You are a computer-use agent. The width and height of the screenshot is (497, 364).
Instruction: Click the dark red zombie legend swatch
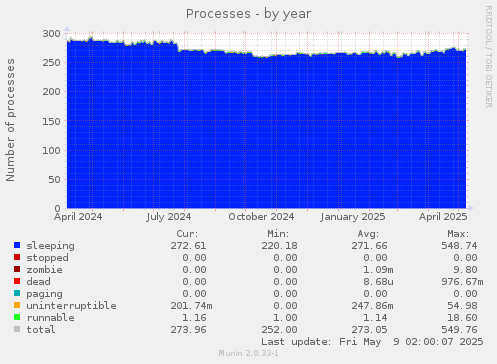17,269
